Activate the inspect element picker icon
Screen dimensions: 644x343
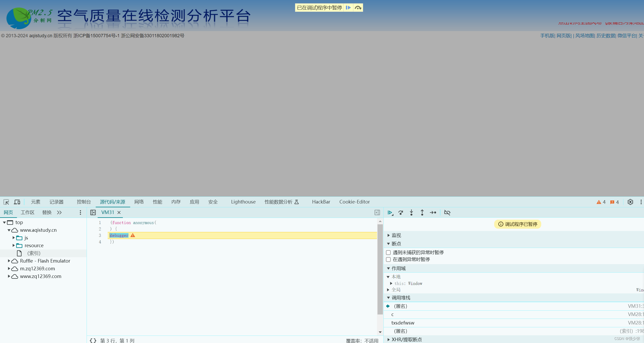point(6,202)
